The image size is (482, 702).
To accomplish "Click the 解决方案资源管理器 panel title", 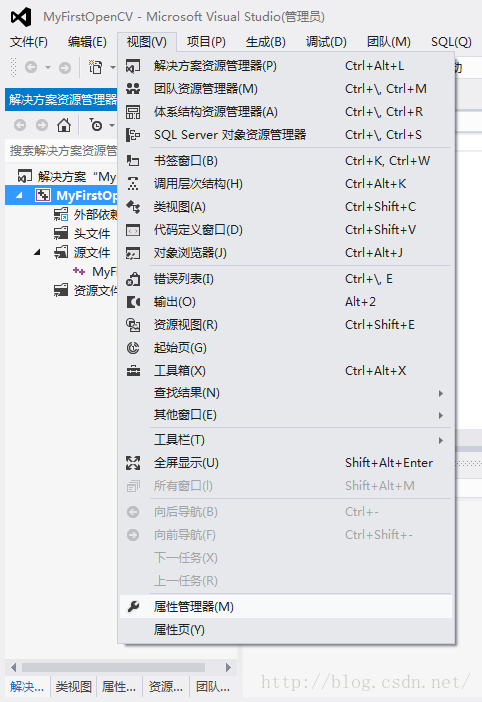I will [x=63, y=99].
